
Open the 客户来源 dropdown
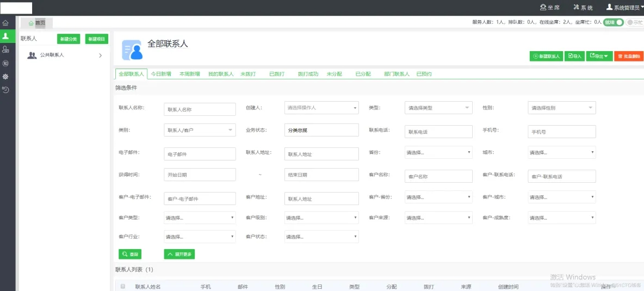coord(438,218)
